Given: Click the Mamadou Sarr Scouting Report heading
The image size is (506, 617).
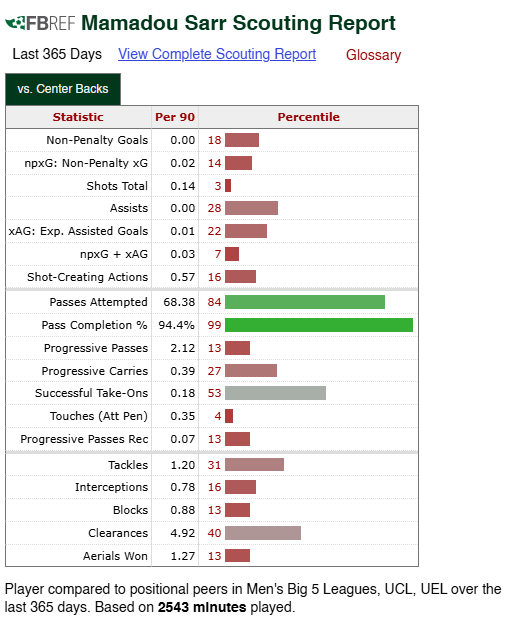Looking at the screenshot, I should click(238, 23).
